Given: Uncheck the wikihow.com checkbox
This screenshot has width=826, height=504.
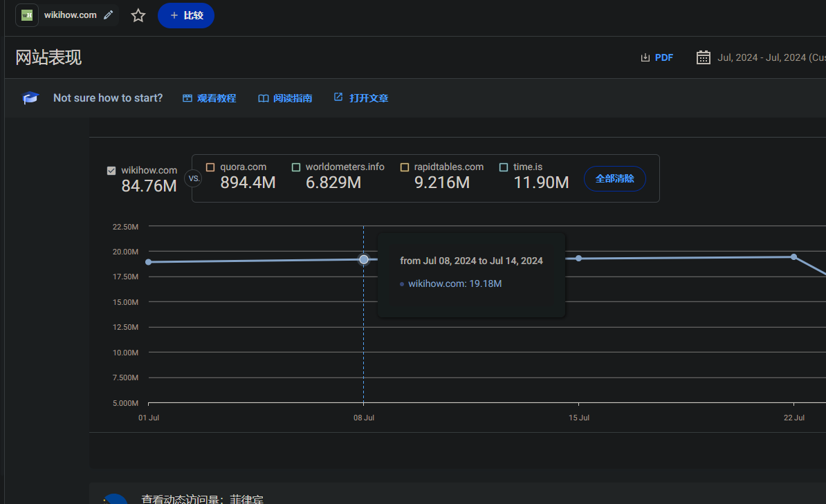Looking at the screenshot, I should [x=111, y=171].
